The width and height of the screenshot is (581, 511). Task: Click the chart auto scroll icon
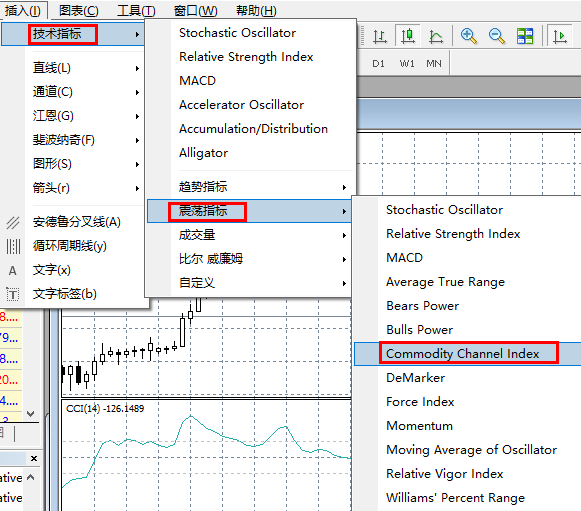pyautogui.click(x=560, y=36)
